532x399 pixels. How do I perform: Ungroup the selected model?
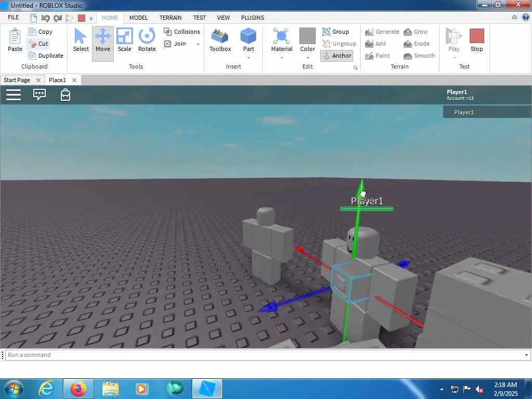[x=339, y=44]
